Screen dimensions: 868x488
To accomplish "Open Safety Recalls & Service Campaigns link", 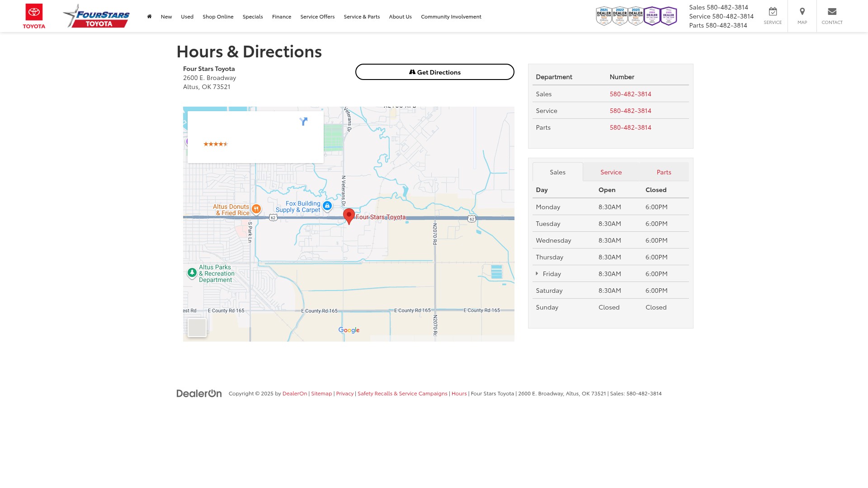I will 402,393.
